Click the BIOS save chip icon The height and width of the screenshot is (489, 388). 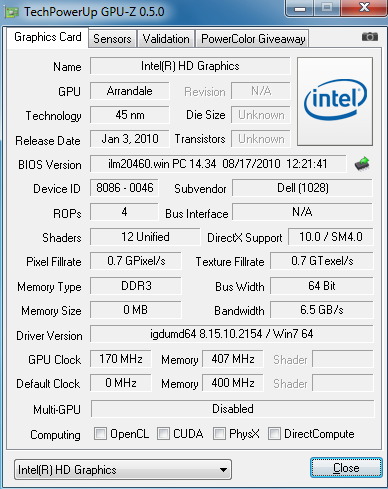tap(362, 164)
